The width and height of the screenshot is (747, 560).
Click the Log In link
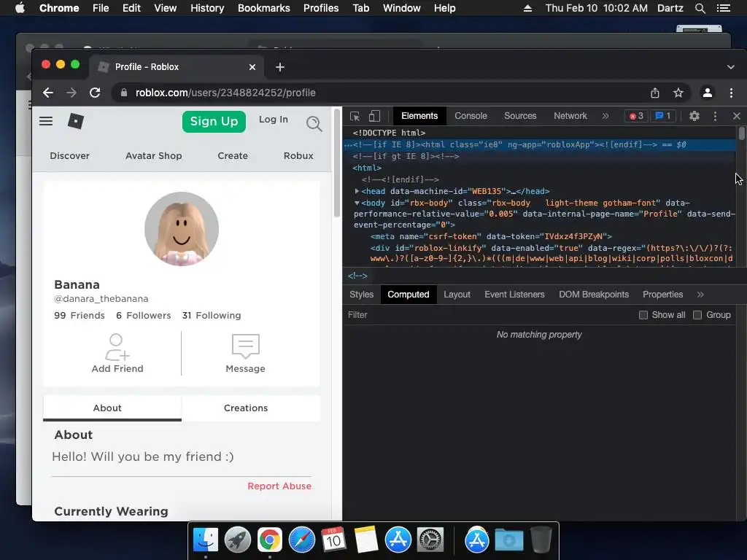tap(274, 120)
